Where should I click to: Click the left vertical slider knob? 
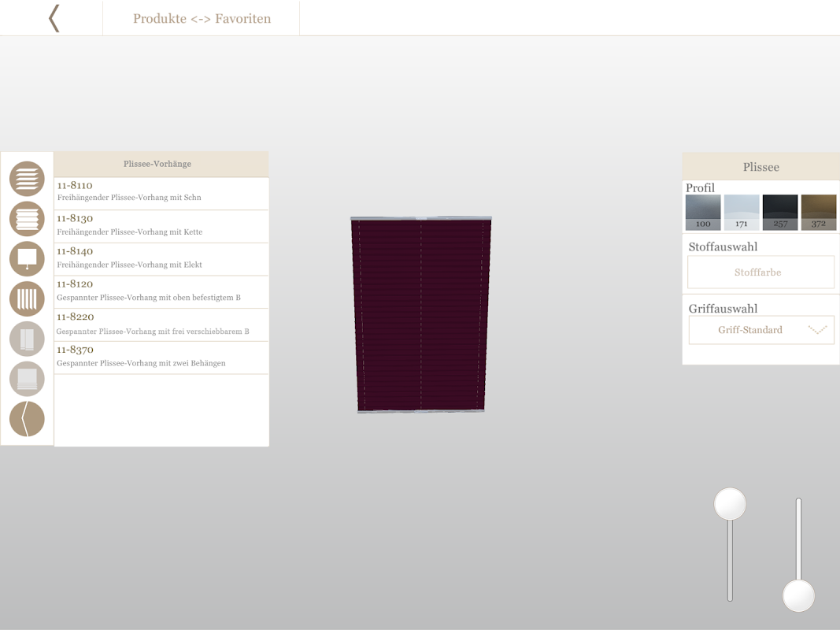coord(730,504)
